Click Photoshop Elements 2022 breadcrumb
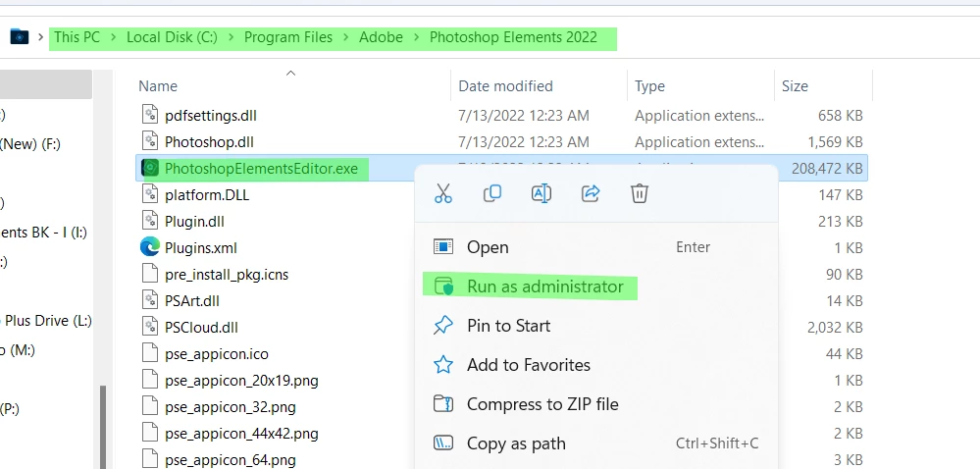This screenshot has height=469, width=980. (x=513, y=37)
